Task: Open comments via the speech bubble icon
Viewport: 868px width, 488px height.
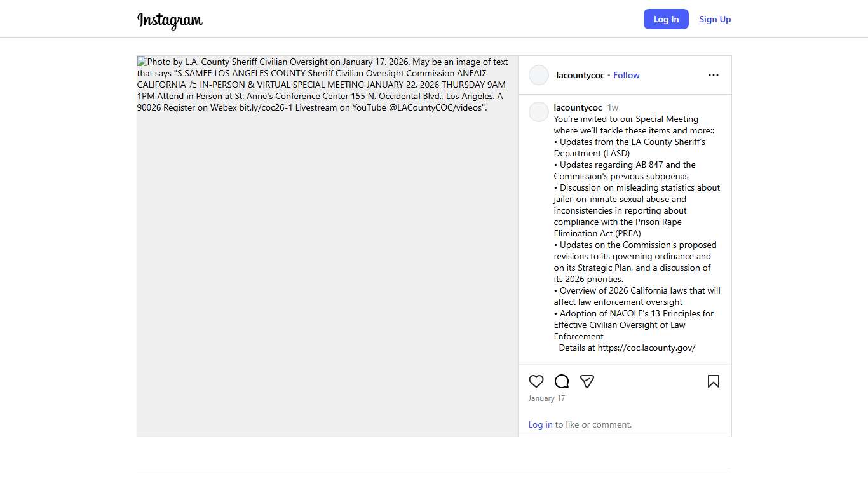Action: click(x=562, y=381)
